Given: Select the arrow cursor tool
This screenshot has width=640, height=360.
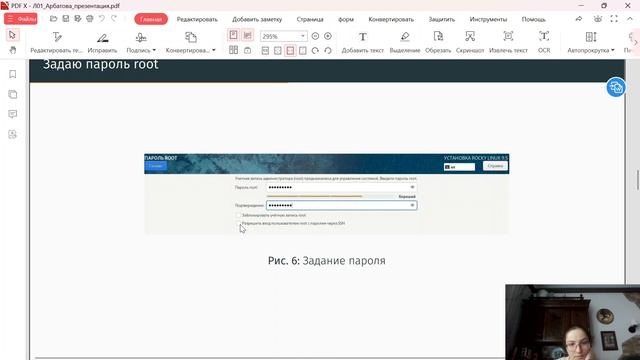Looking at the screenshot, I should pyautogui.click(x=12, y=35).
